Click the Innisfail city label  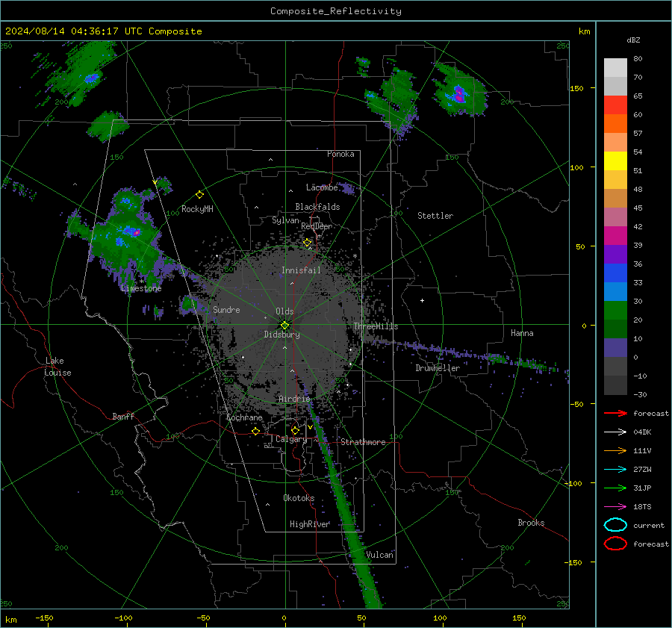(301, 270)
